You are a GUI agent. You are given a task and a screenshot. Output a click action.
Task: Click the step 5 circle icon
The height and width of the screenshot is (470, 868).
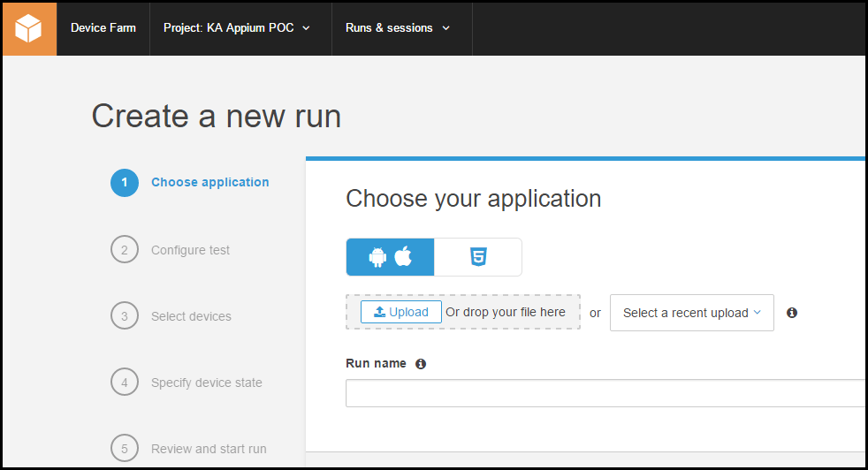125,449
